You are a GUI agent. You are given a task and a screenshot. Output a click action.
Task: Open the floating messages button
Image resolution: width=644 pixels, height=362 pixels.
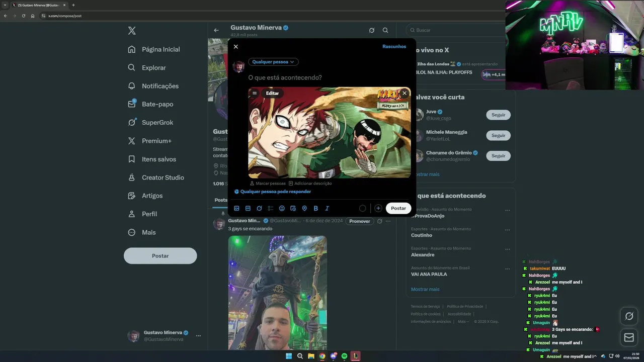[629, 337]
